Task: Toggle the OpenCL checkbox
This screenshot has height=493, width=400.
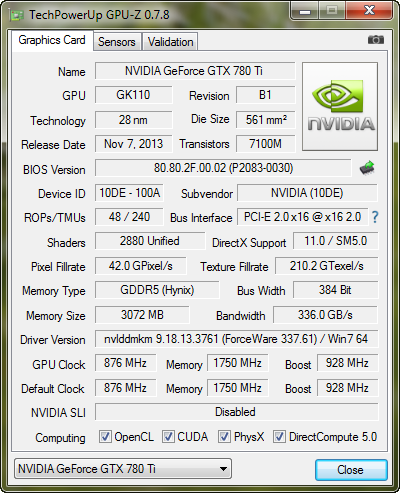Action: tap(105, 436)
